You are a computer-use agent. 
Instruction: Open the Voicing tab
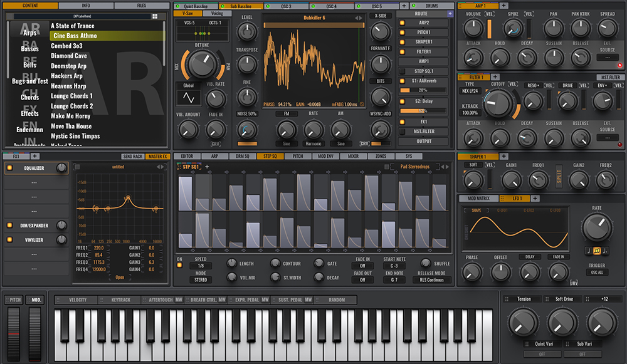pyautogui.click(x=217, y=13)
